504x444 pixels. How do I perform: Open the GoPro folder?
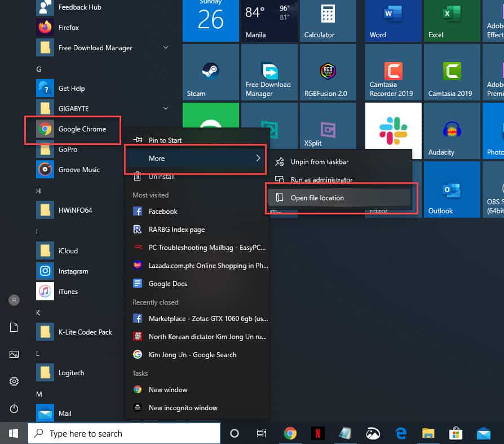tap(68, 150)
